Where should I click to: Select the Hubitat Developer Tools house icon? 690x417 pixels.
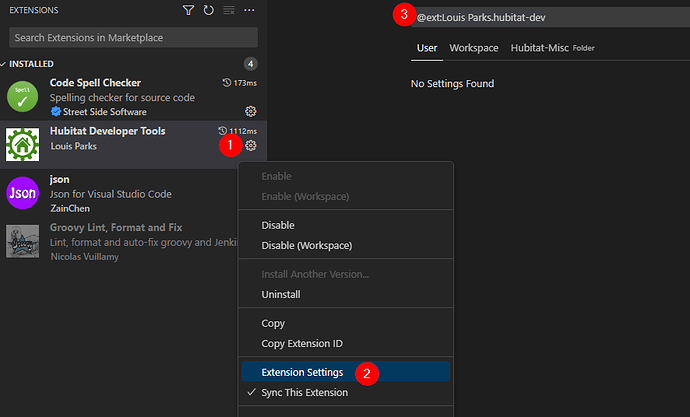coord(22,144)
